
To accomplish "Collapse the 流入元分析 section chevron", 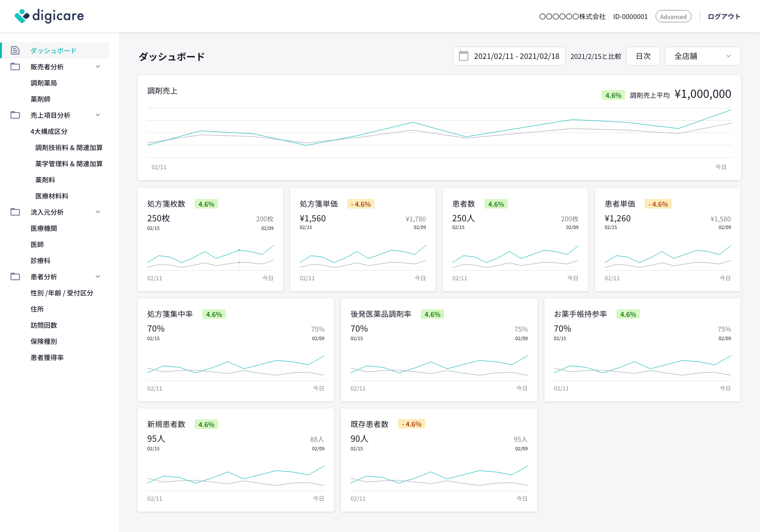I will (x=98, y=212).
